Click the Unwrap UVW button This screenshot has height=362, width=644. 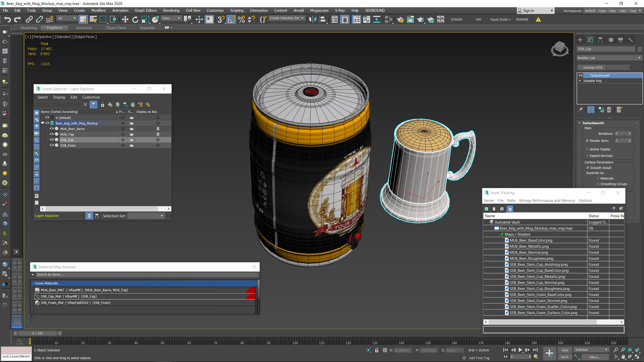[593, 67]
